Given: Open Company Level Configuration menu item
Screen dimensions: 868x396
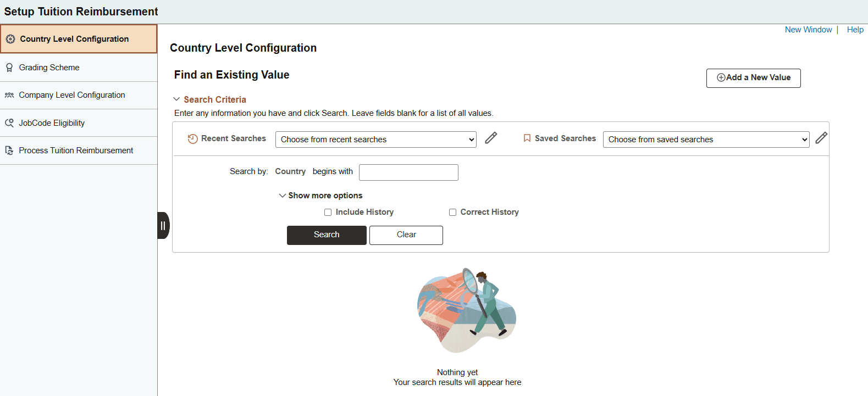Looking at the screenshot, I should [x=79, y=95].
